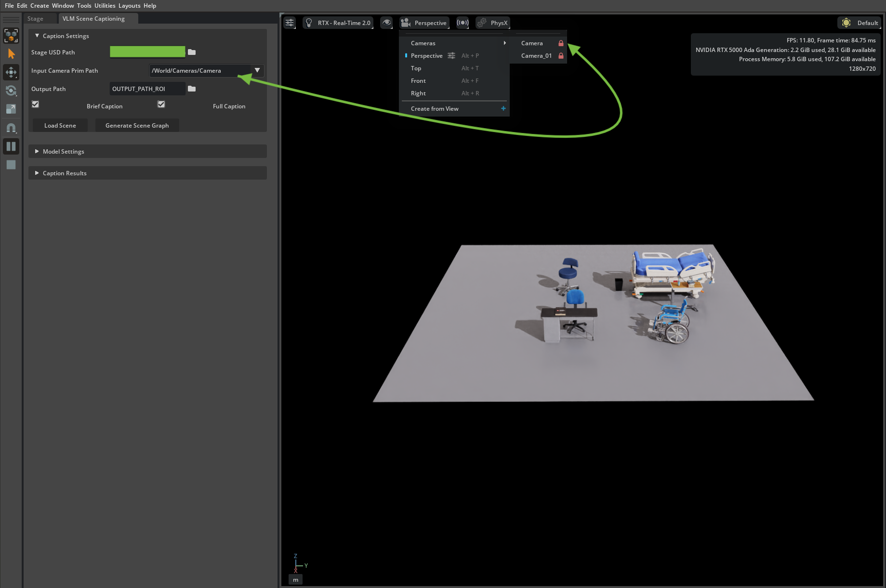Screen dimensions: 886x588
Task: Click the folder icon beside Output Path
Action: click(x=192, y=89)
